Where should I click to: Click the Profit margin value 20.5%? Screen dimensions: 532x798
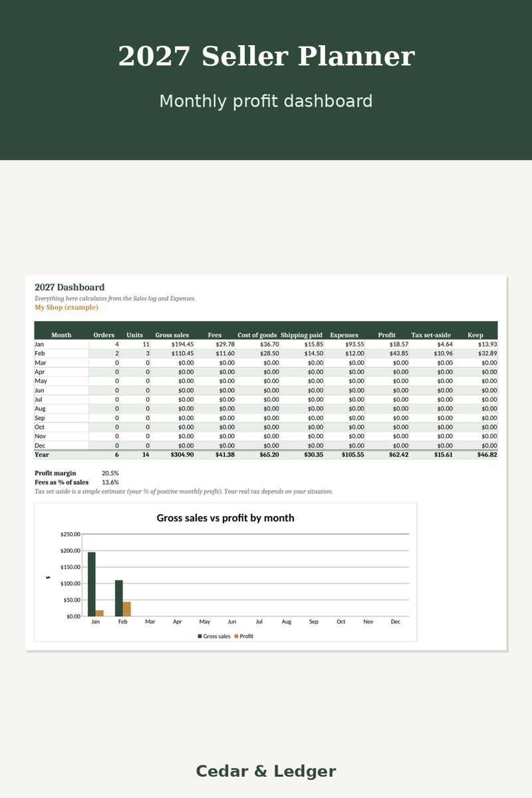coord(110,473)
